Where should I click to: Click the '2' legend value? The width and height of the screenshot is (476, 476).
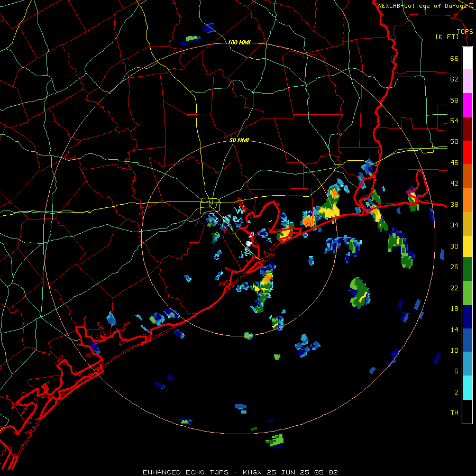[456, 392]
